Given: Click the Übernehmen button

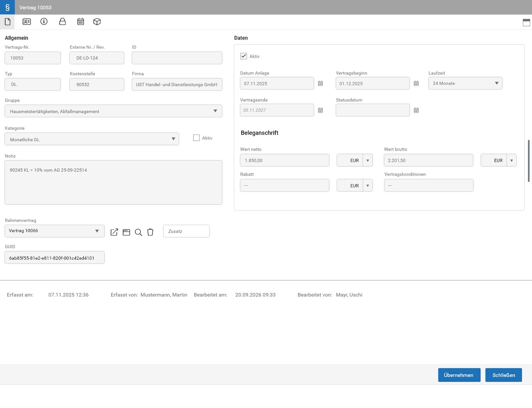Looking at the screenshot, I should point(459,375).
